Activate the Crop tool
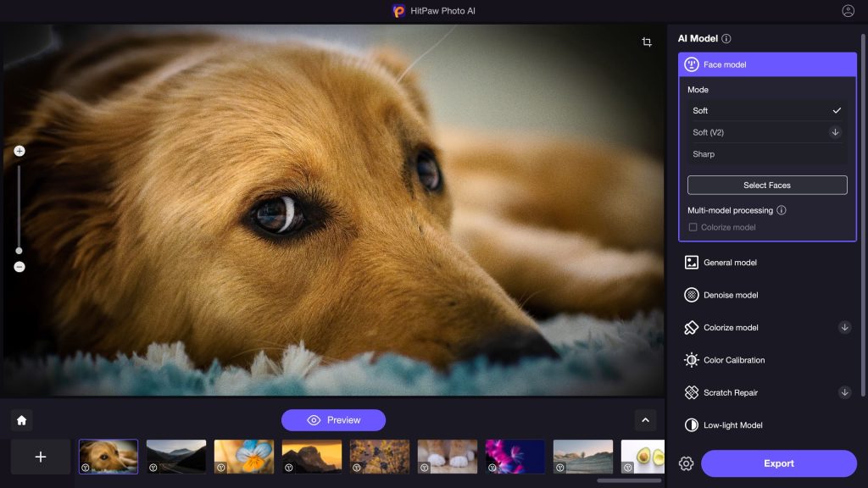This screenshot has width=868, height=488. [x=646, y=41]
